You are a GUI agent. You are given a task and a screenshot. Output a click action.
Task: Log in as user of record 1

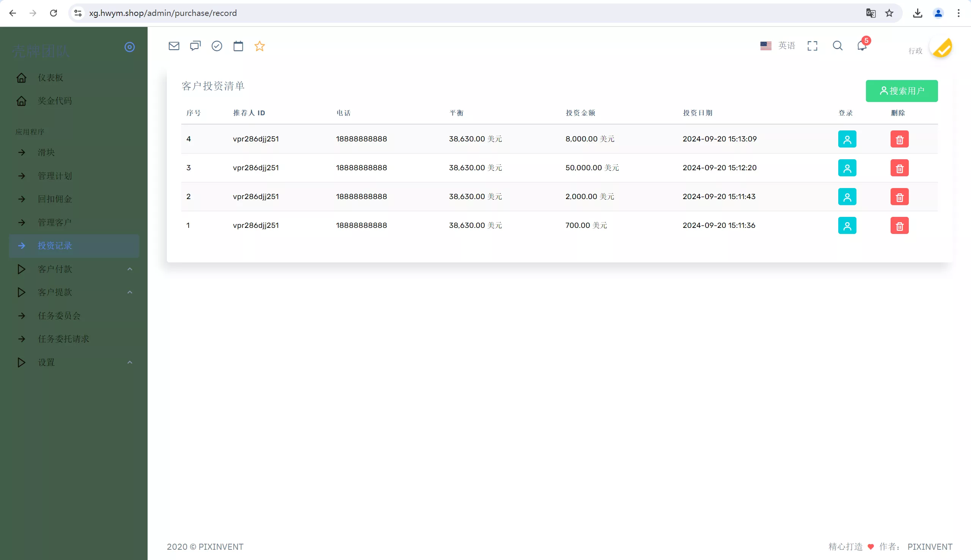pos(847,226)
